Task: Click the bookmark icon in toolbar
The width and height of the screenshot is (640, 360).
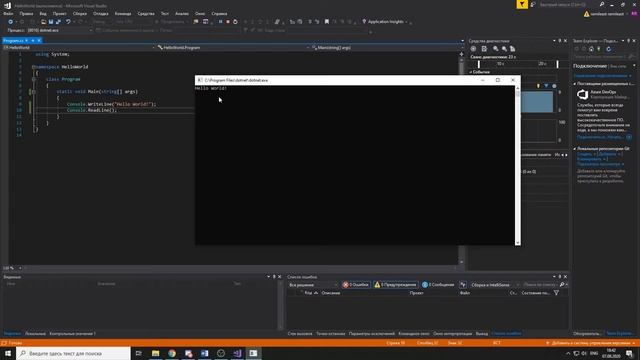Action: click(327, 22)
